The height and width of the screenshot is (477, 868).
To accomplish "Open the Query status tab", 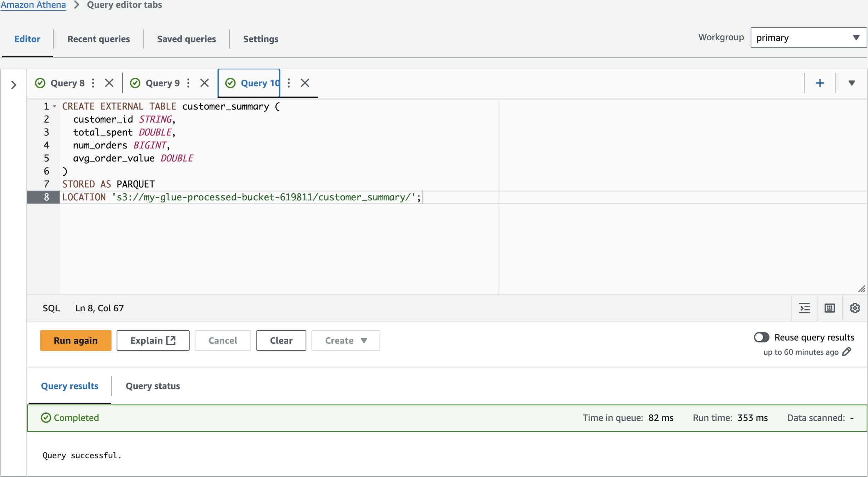I will point(153,386).
